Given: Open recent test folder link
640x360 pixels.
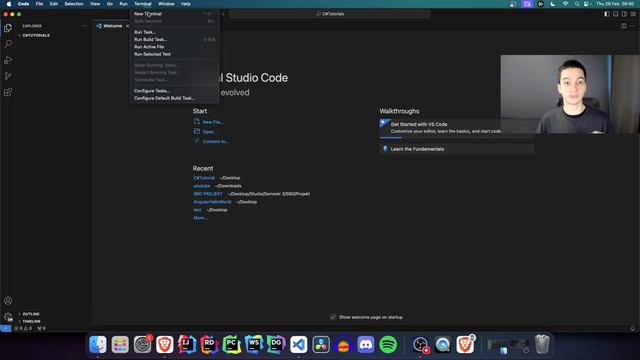Looking at the screenshot, I should [x=198, y=210].
